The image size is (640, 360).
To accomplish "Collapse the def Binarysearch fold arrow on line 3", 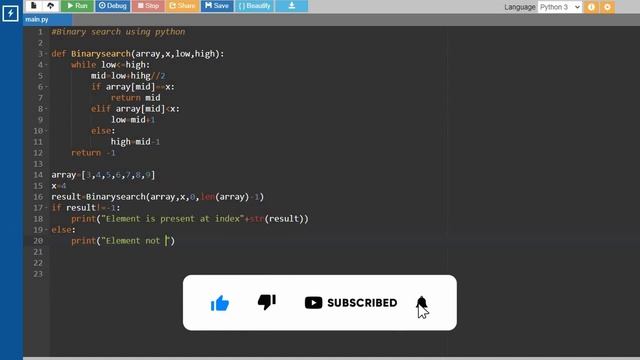I will tap(46, 54).
